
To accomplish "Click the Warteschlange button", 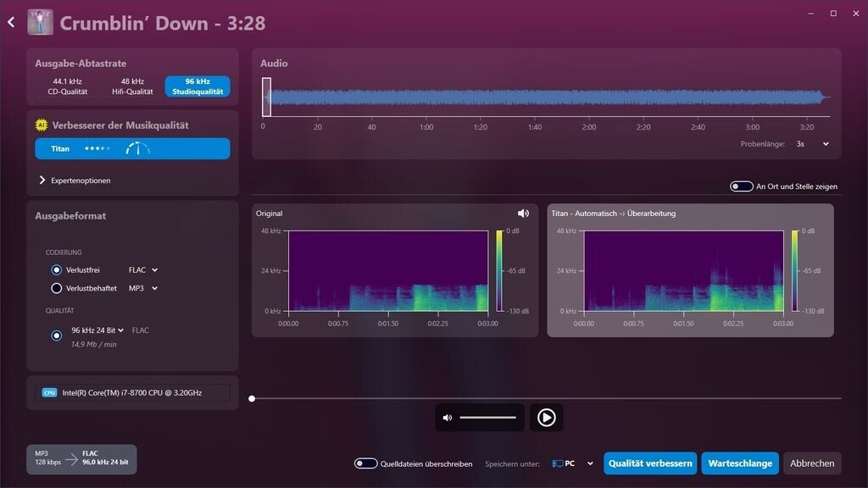I will pyautogui.click(x=739, y=463).
